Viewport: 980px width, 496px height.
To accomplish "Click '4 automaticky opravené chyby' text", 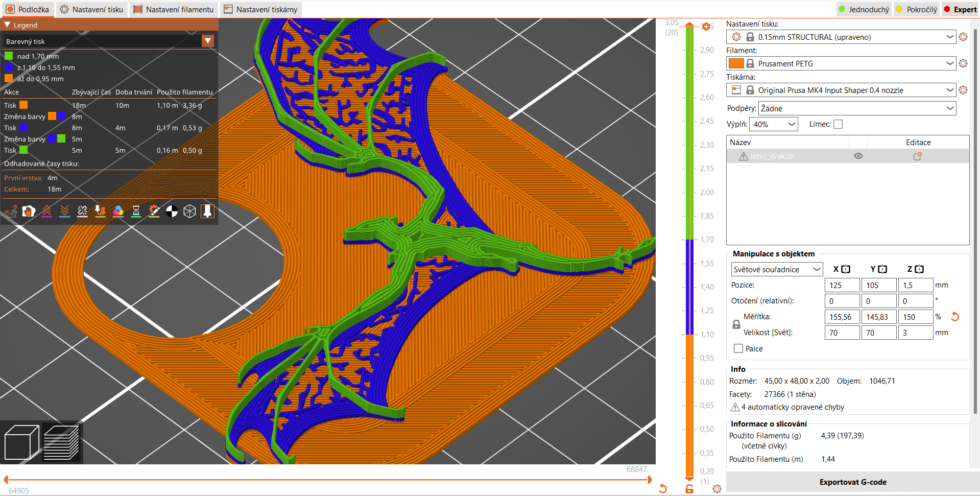I will click(x=793, y=407).
